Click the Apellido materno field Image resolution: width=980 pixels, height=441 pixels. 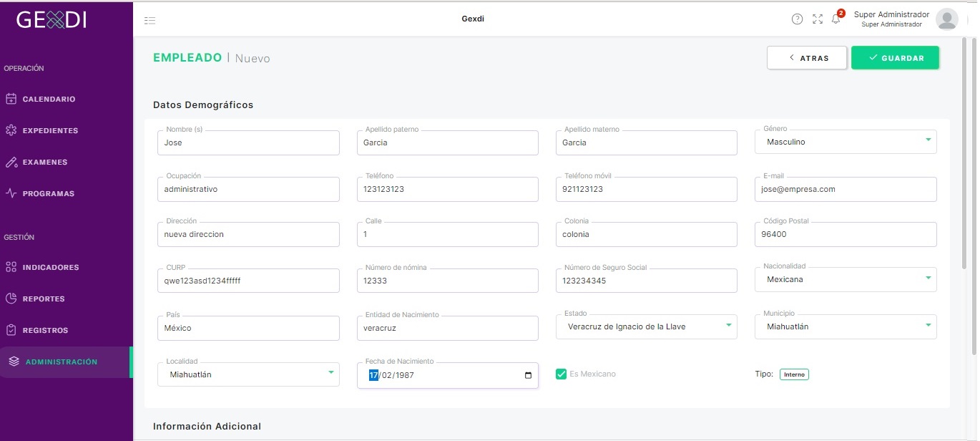647,142
